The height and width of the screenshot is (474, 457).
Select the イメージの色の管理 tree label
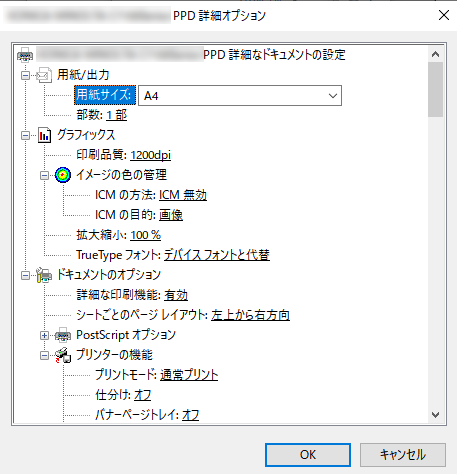pyautogui.click(x=121, y=175)
